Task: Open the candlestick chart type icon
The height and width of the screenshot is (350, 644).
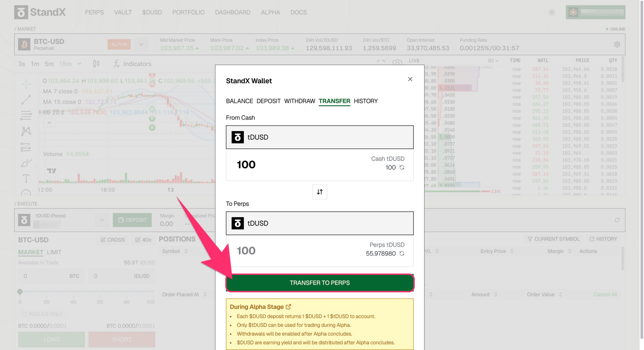Action: (x=96, y=64)
